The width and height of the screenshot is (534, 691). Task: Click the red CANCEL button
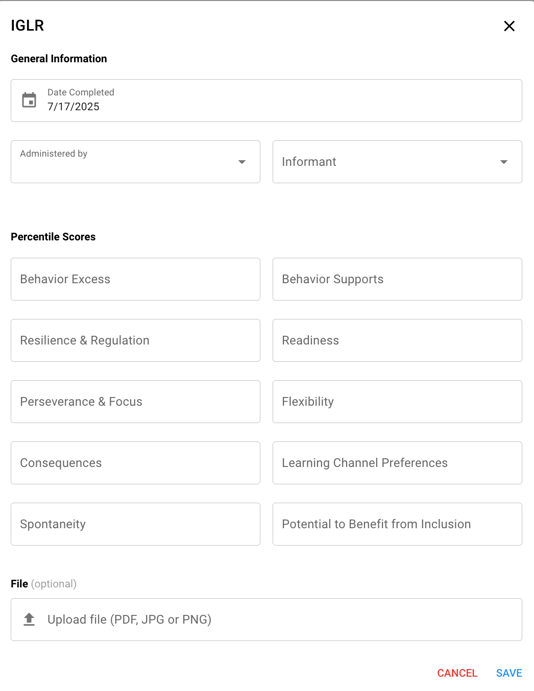click(x=457, y=673)
